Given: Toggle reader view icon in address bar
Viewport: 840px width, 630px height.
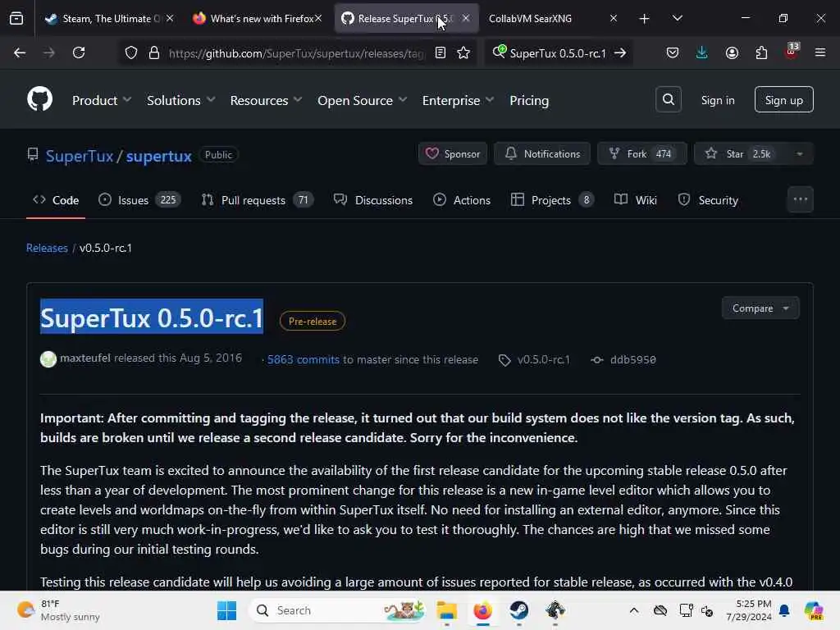Looking at the screenshot, I should (441, 53).
